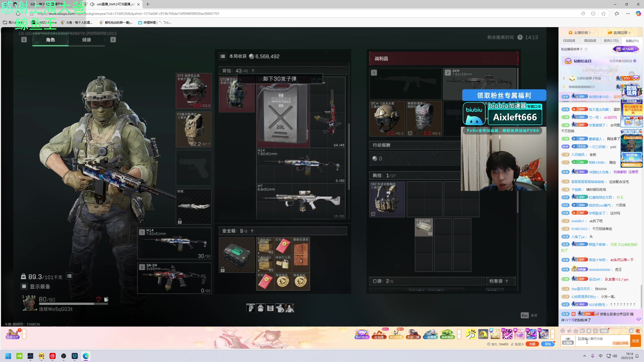Viewport: 644px width, 362px height.
Task: Open the Copilot sidebar icon
Action: tap(638, 14)
